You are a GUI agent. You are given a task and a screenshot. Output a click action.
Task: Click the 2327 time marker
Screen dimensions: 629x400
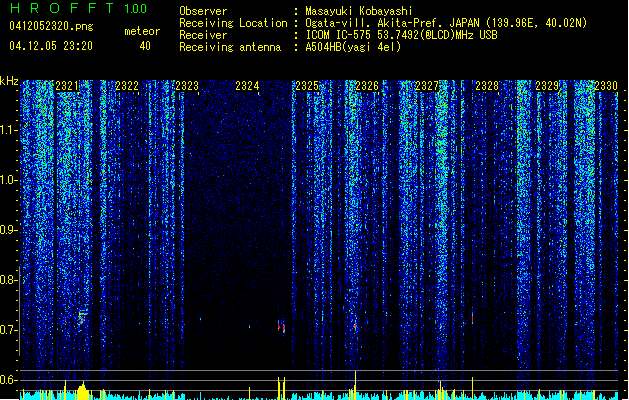click(x=427, y=86)
